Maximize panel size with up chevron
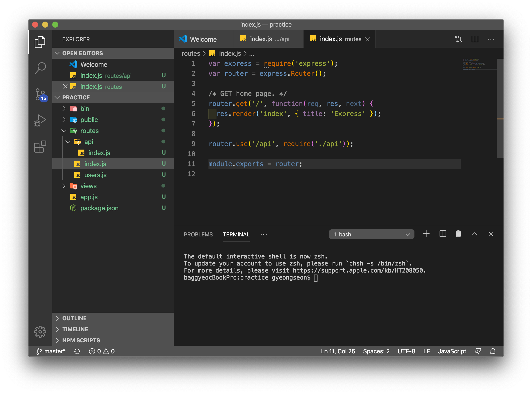Screen dimensions: 532x394 [474, 234]
